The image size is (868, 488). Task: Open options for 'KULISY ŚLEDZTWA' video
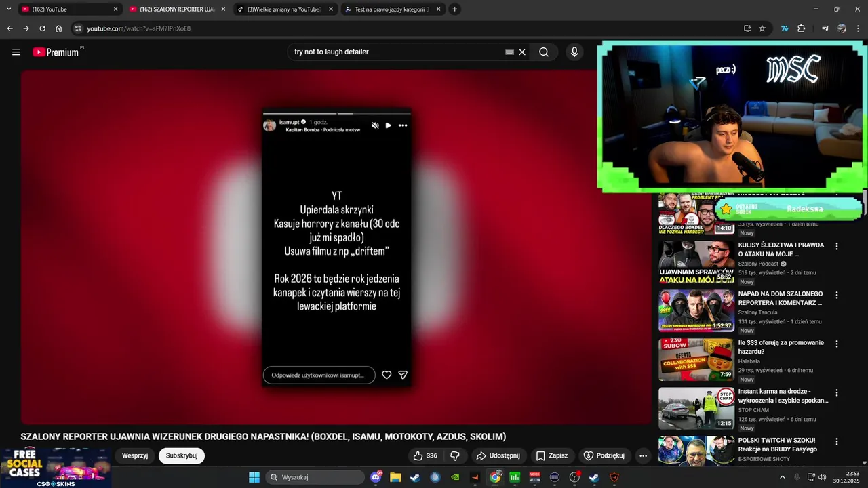click(837, 247)
